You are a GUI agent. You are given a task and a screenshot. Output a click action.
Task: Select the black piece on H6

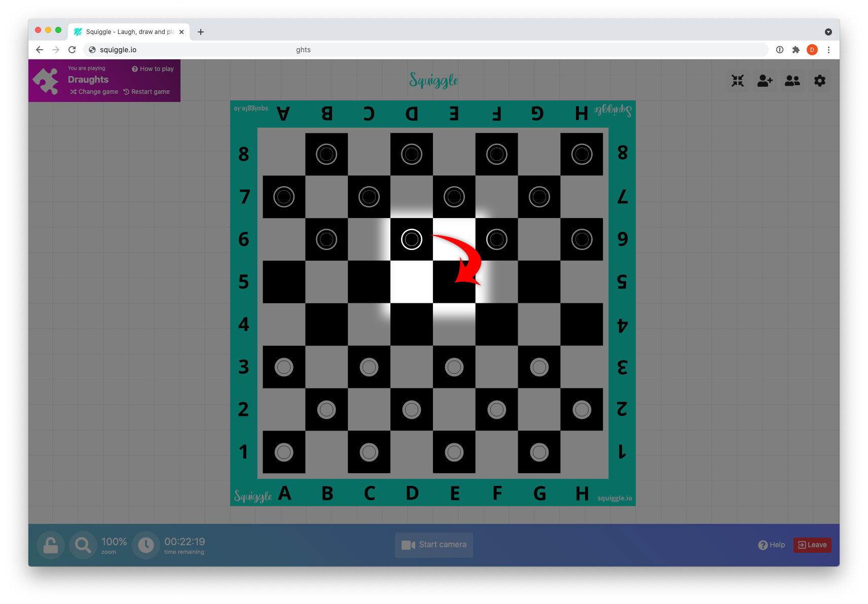tap(582, 239)
